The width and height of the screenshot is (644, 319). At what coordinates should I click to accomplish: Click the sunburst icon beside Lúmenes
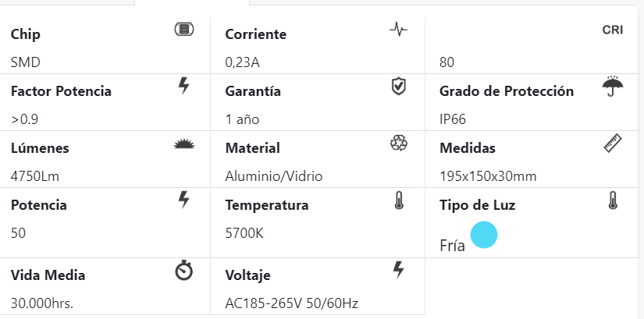click(183, 144)
